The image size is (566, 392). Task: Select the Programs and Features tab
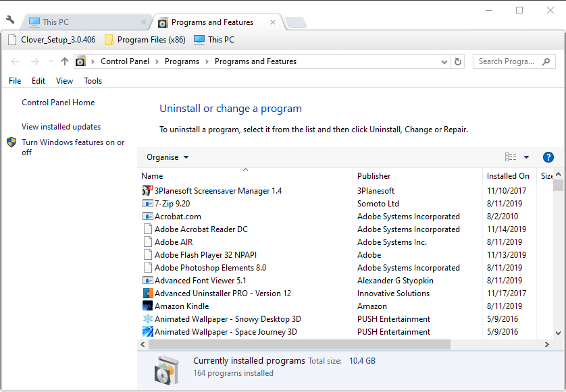pos(217,22)
